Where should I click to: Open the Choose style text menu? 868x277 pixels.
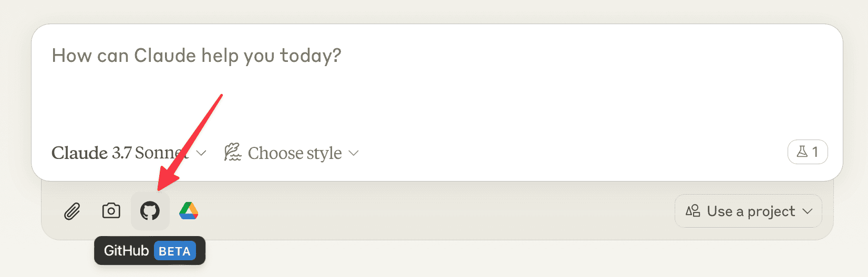(x=295, y=153)
